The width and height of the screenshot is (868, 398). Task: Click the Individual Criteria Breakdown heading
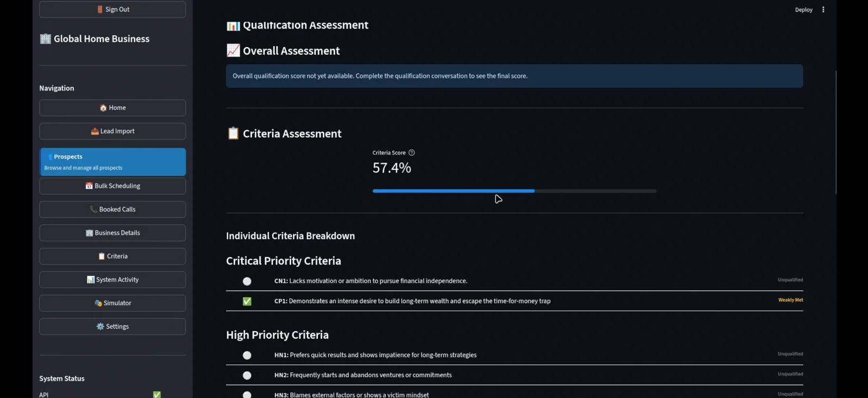(x=290, y=236)
